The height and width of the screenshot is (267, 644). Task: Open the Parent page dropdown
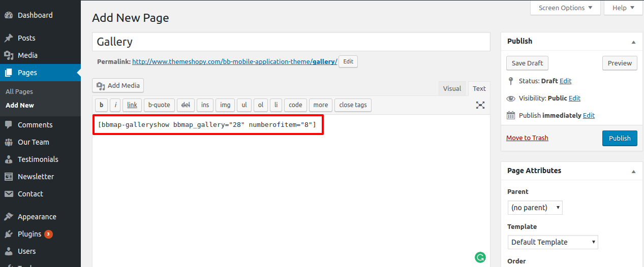(x=535, y=208)
